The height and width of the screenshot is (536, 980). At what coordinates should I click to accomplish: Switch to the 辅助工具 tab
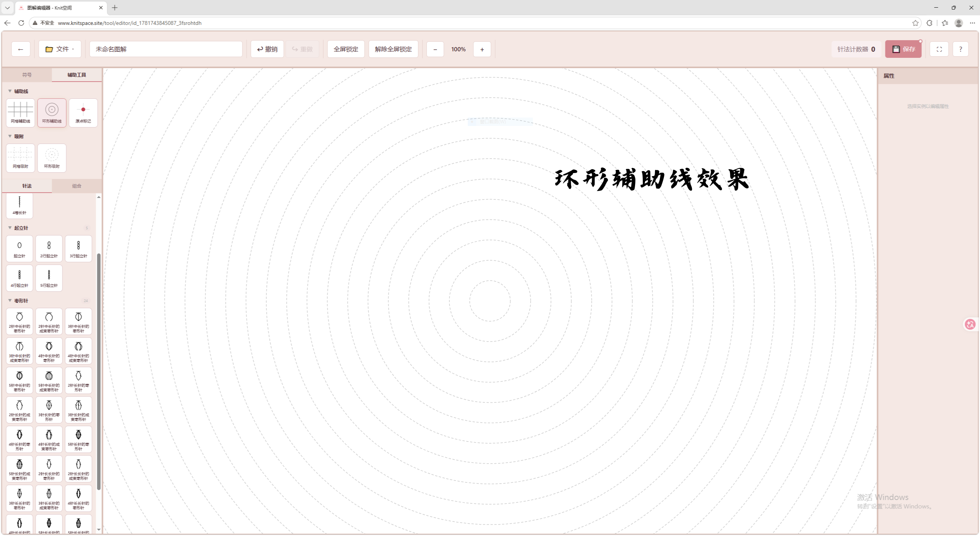coord(77,75)
